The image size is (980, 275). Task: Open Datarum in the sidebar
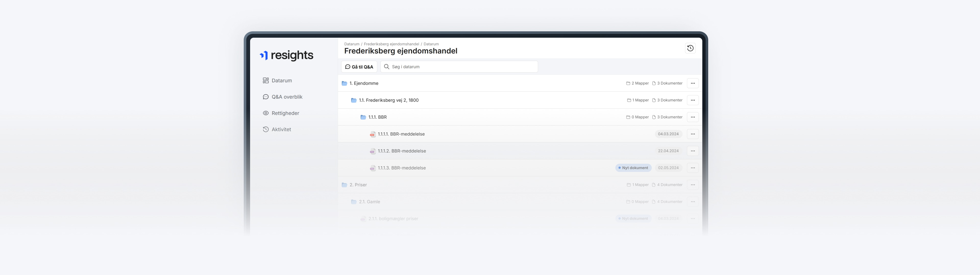(281, 80)
